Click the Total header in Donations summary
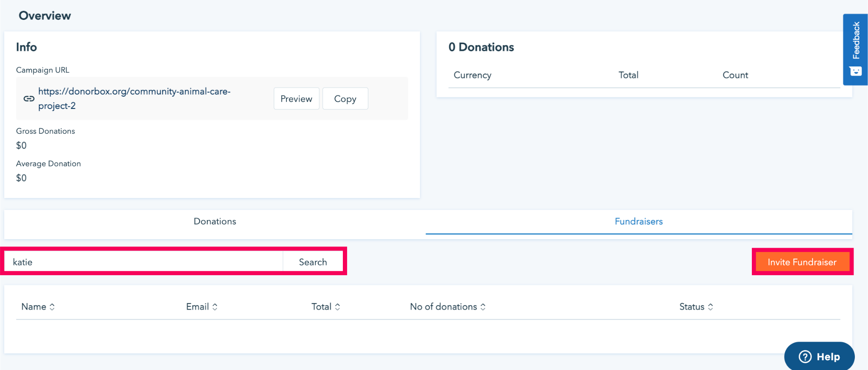868x370 pixels. (x=629, y=75)
